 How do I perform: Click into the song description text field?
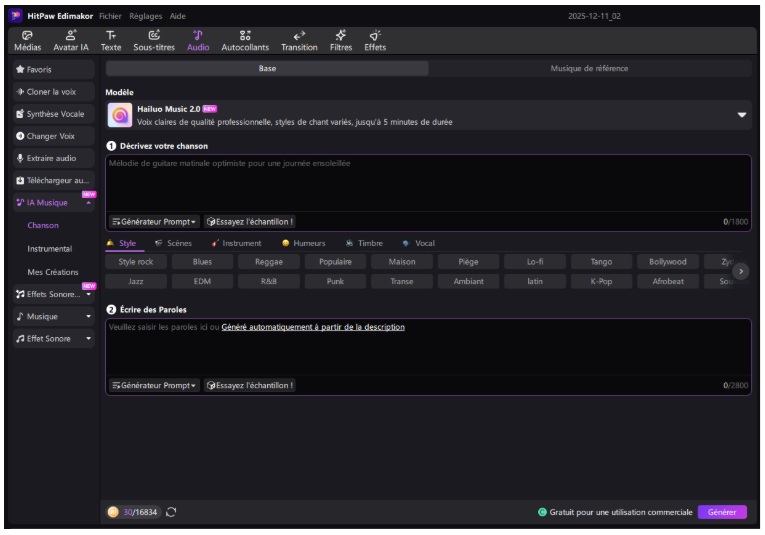pos(428,185)
